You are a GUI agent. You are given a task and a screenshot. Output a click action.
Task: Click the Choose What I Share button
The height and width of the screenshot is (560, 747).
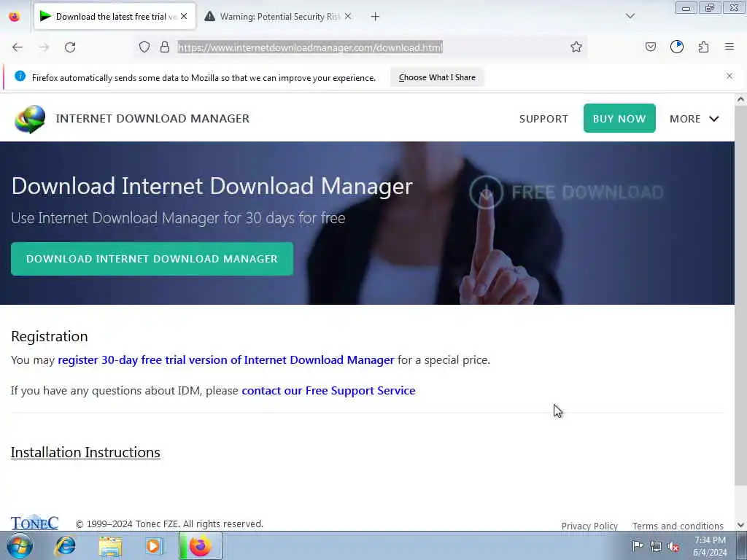[x=437, y=77]
